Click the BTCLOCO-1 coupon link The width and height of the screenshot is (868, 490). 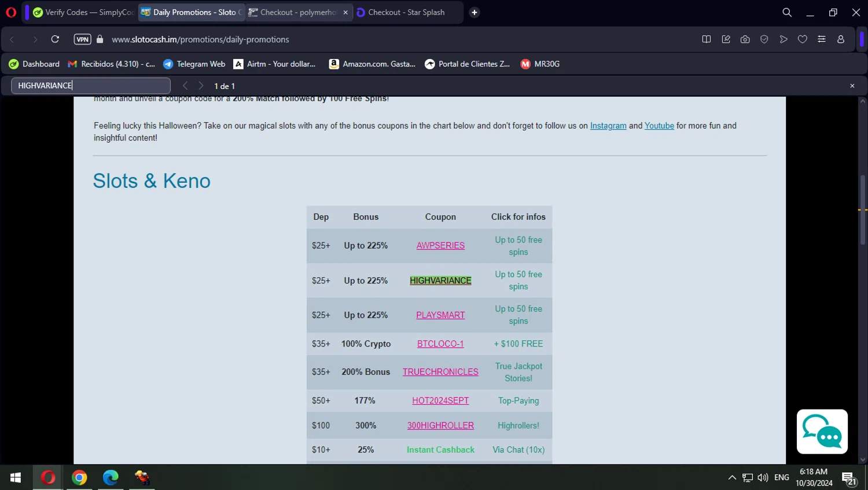[x=440, y=344]
